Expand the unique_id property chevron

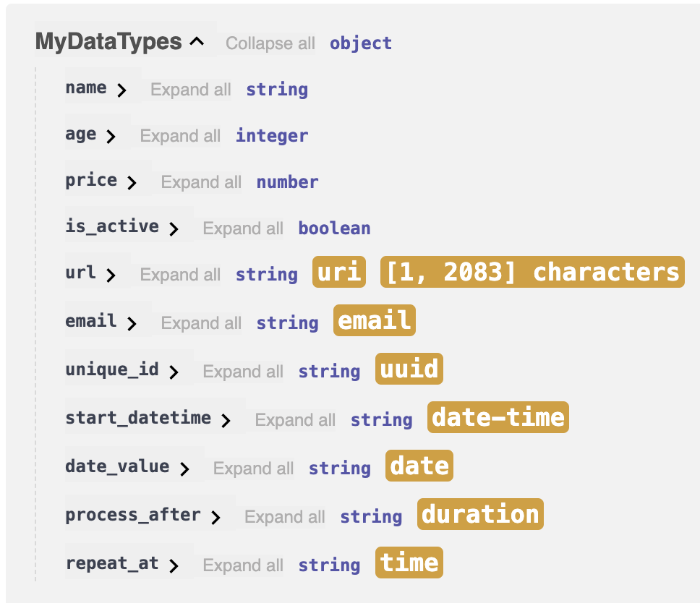pyautogui.click(x=174, y=372)
